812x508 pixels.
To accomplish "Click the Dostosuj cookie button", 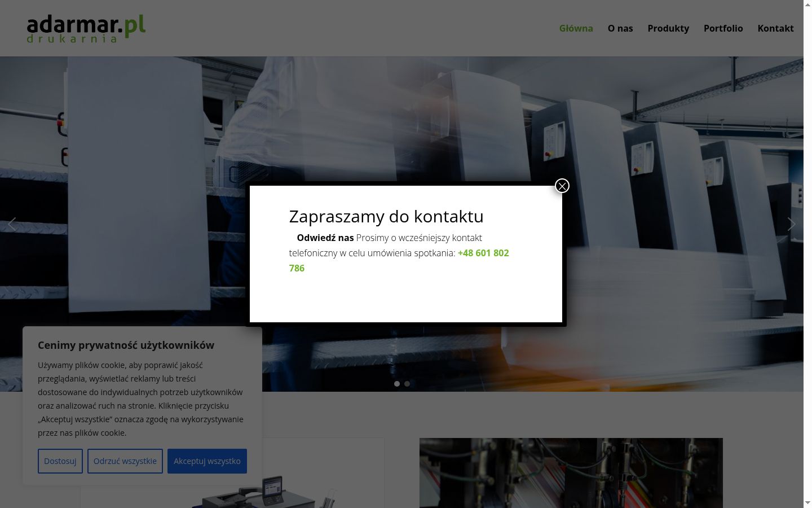I will pos(60,461).
